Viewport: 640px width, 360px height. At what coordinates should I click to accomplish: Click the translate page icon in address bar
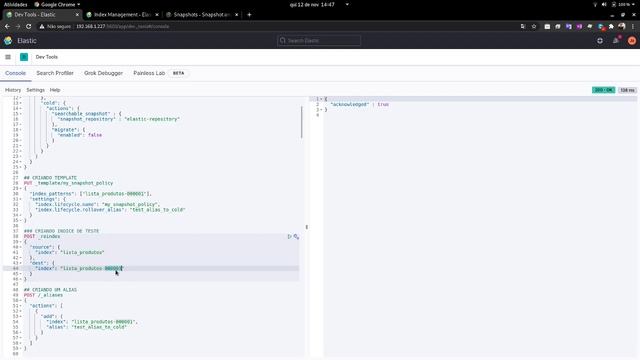[523, 27]
